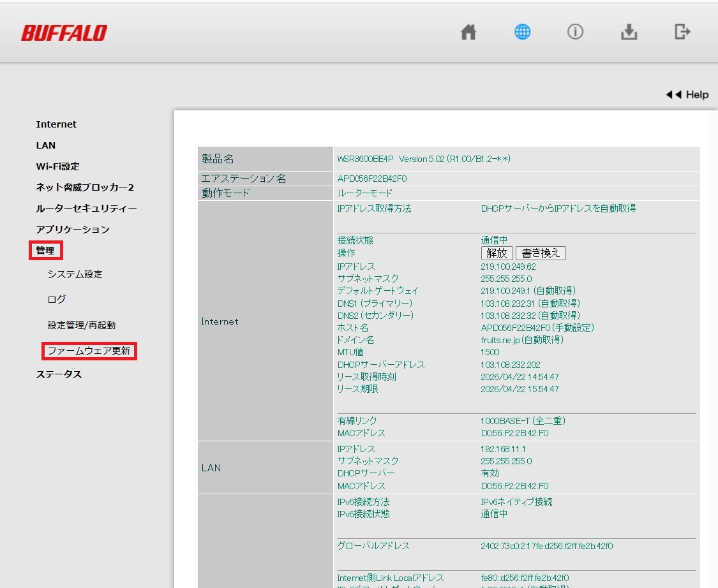Screen dimensions: 718x588
Task: Open the information (i) icon
Action: coord(575,32)
